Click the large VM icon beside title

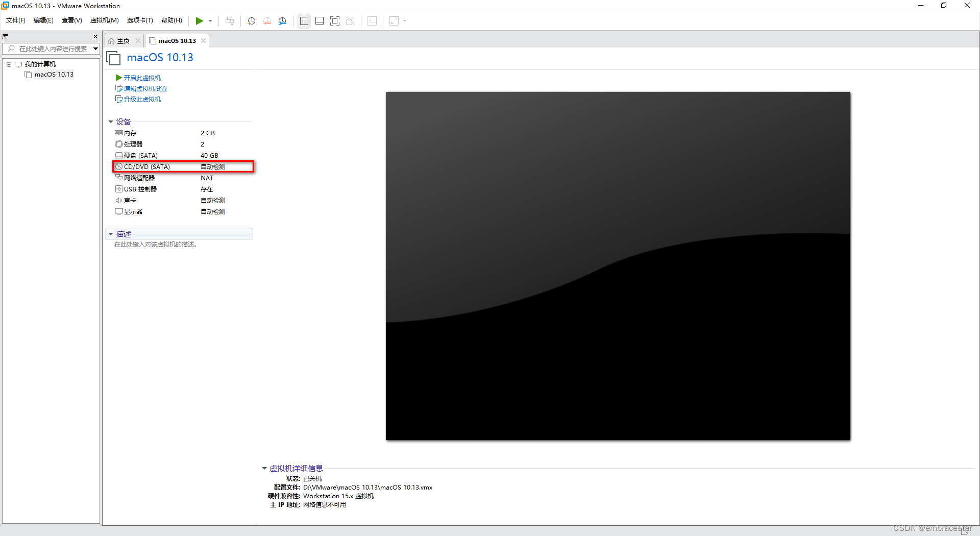pyautogui.click(x=114, y=58)
